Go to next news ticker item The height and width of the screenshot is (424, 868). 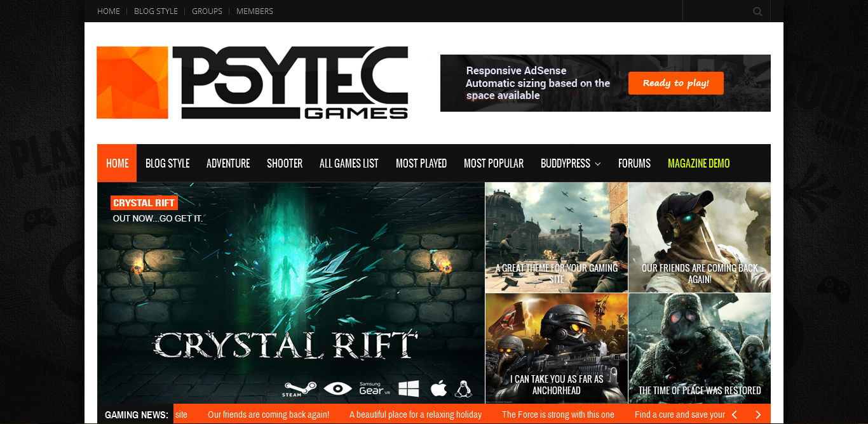tap(757, 414)
